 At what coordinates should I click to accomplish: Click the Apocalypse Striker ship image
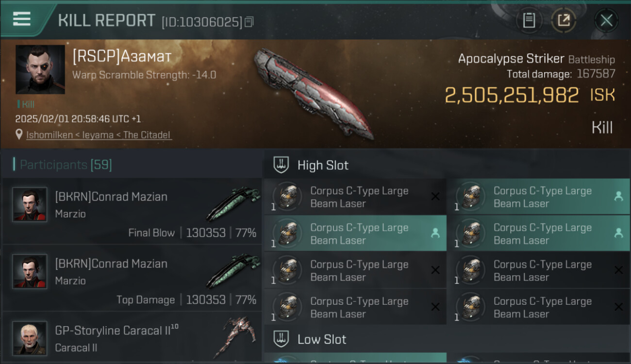click(314, 92)
